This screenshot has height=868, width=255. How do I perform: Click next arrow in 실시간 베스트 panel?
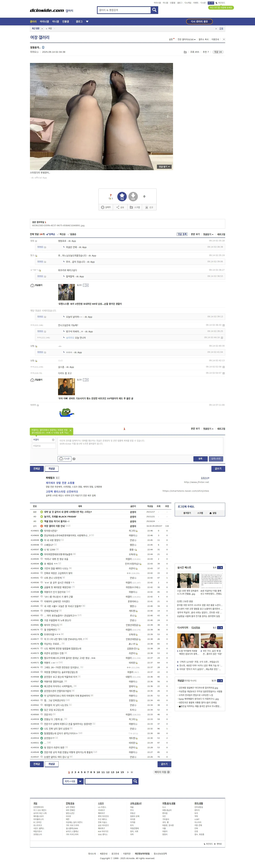click(x=221, y=567)
